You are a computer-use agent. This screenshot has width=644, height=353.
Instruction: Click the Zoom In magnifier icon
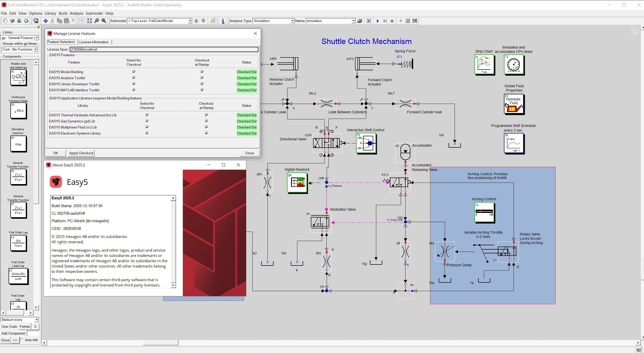[104, 21]
